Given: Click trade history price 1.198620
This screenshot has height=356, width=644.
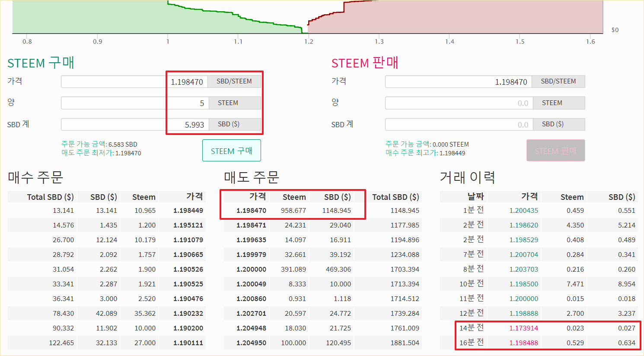Looking at the screenshot, I should tap(523, 225).
